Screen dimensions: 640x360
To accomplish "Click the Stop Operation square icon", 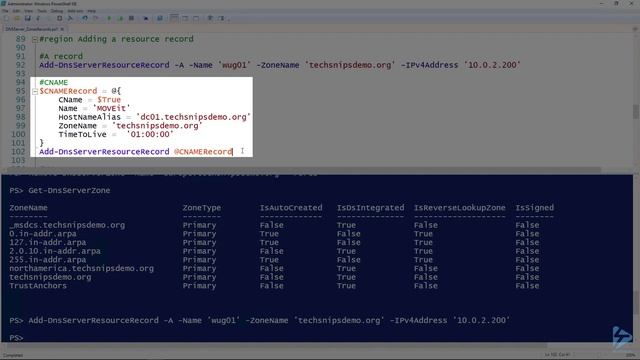I will coord(131,18).
